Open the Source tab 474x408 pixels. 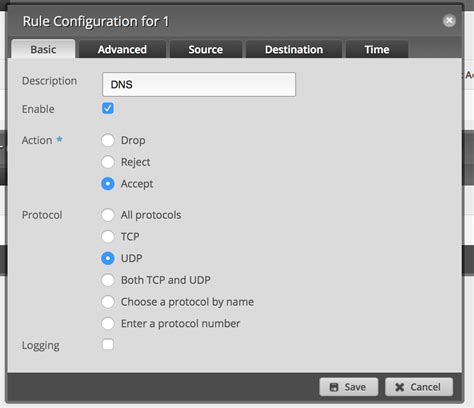(206, 49)
